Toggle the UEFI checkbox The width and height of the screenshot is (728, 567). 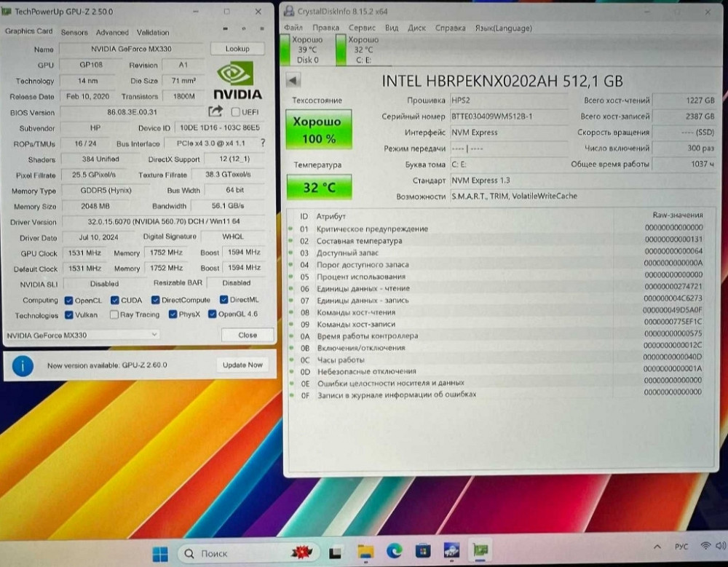pyautogui.click(x=235, y=112)
